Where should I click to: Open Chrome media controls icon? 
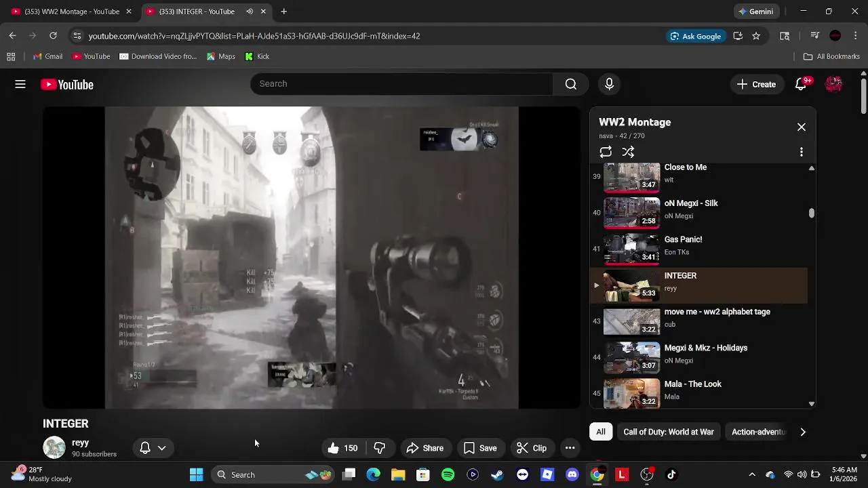pyautogui.click(x=815, y=36)
